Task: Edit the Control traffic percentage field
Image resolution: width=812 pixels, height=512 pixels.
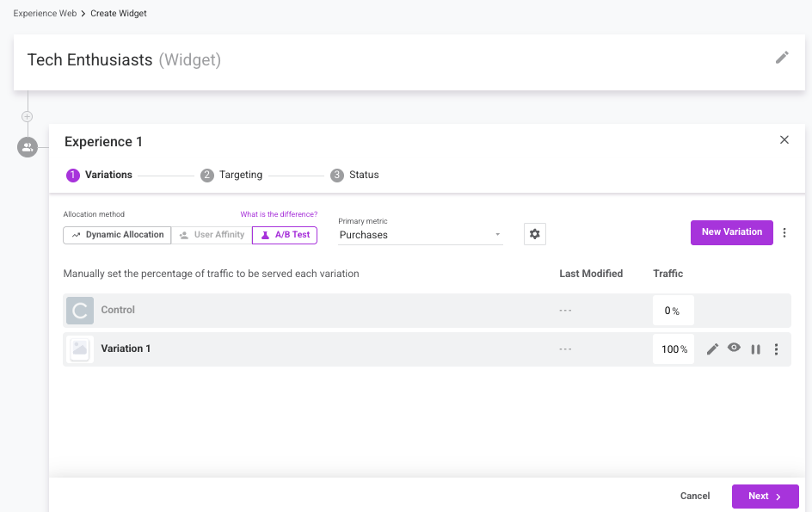Action: (x=673, y=311)
